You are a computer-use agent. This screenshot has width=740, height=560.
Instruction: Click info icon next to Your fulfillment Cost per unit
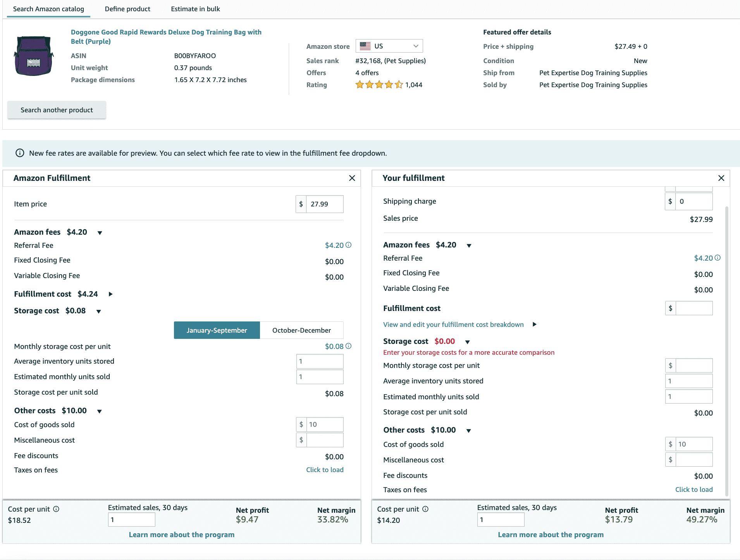pos(425,509)
